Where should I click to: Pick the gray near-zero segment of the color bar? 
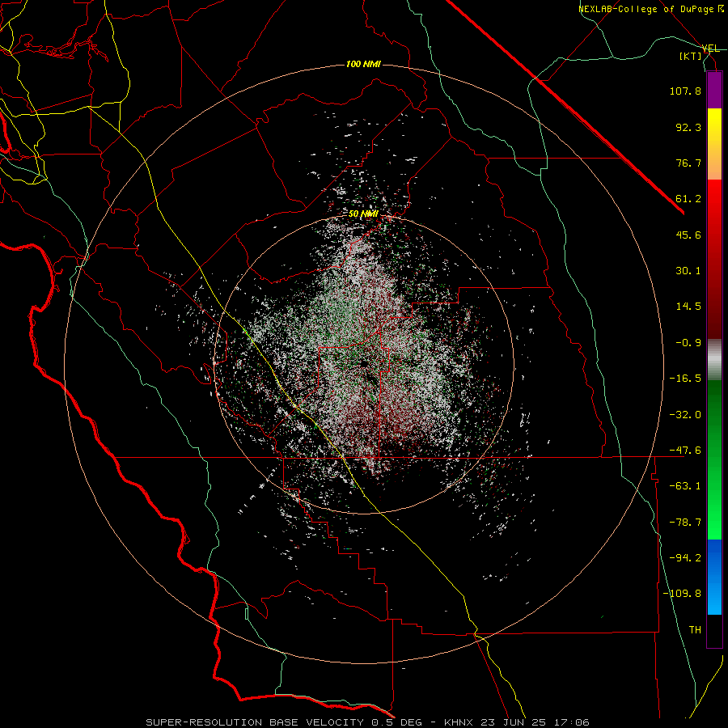click(x=714, y=359)
